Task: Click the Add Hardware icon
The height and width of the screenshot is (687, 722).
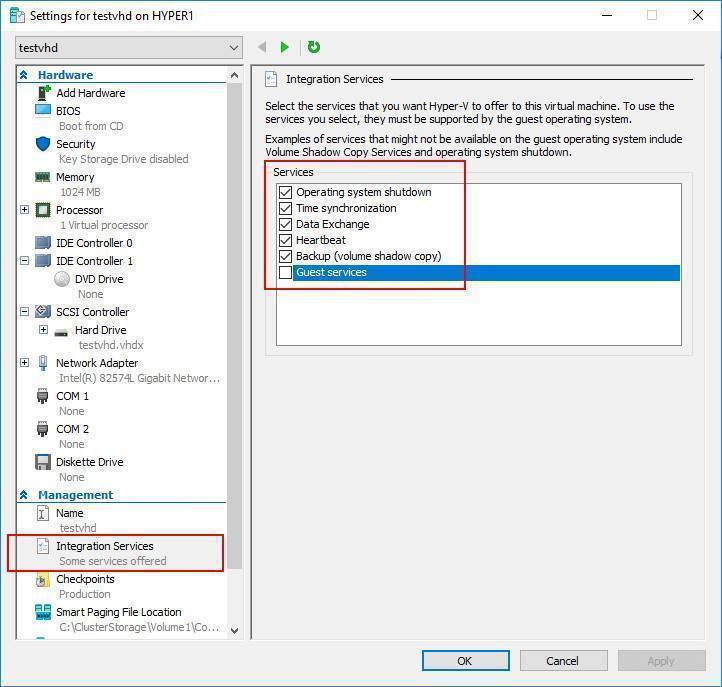Action: click(x=43, y=93)
